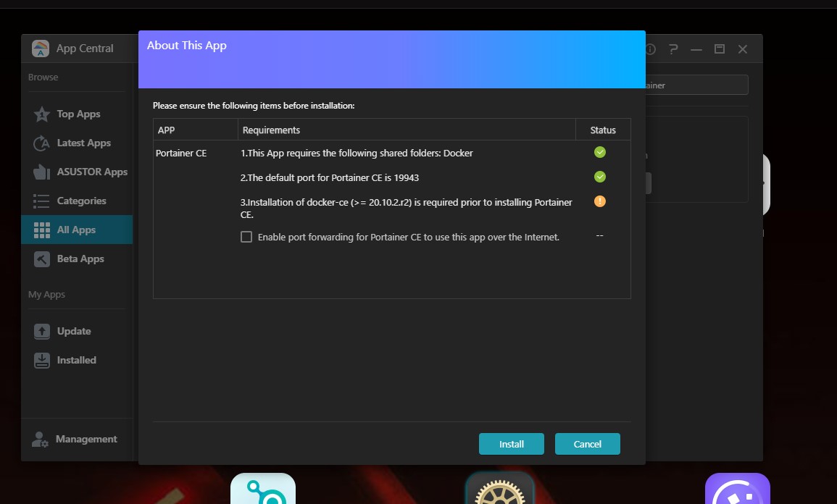Image resolution: width=837 pixels, height=504 pixels.
Task: Click the Installed download icon
Action: point(41,360)
